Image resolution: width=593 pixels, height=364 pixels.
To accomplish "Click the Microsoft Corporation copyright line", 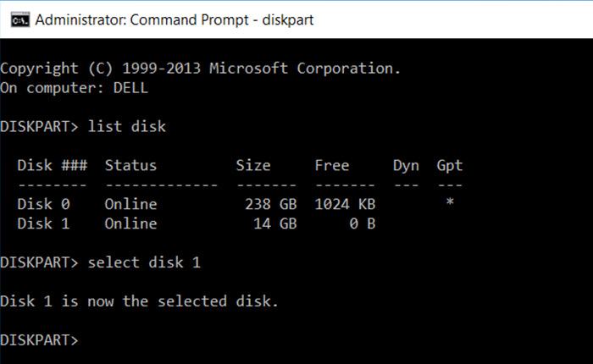I will coord(200,69).
